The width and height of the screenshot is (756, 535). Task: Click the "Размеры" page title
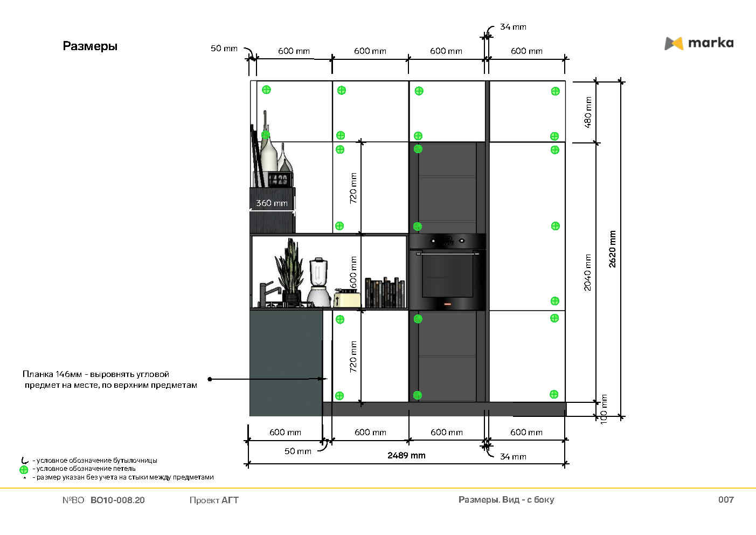pos(90,46)
